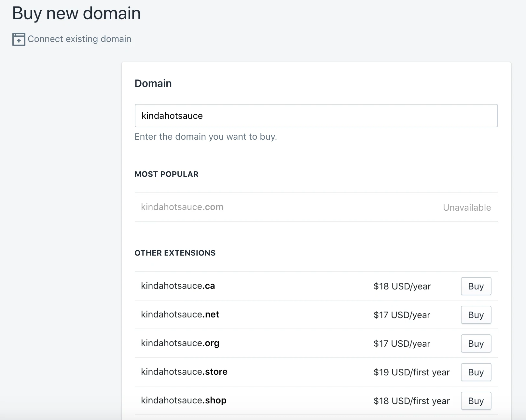This screenshot has height=420, width=526.
Task: Click the unavailable kindahotsauce.com entry
Action: (182, 207)
